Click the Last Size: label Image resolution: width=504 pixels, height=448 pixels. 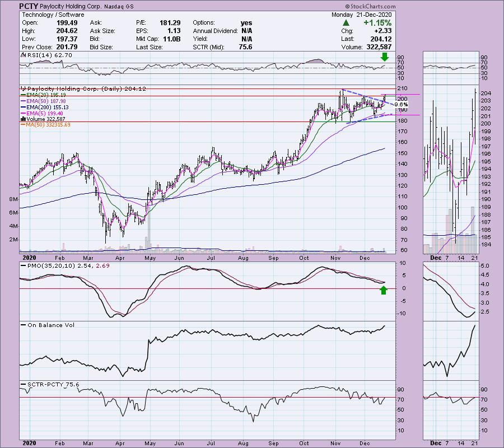point(150,47)
